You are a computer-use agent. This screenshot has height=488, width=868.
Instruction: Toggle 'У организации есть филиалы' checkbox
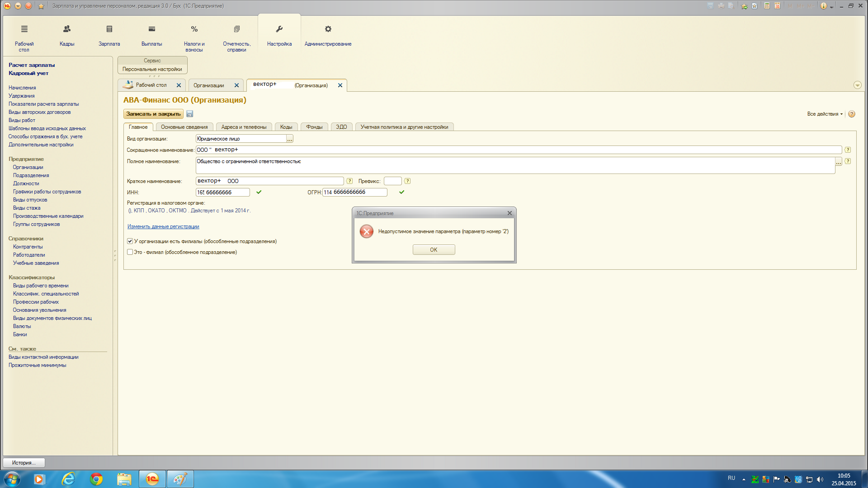130,241
